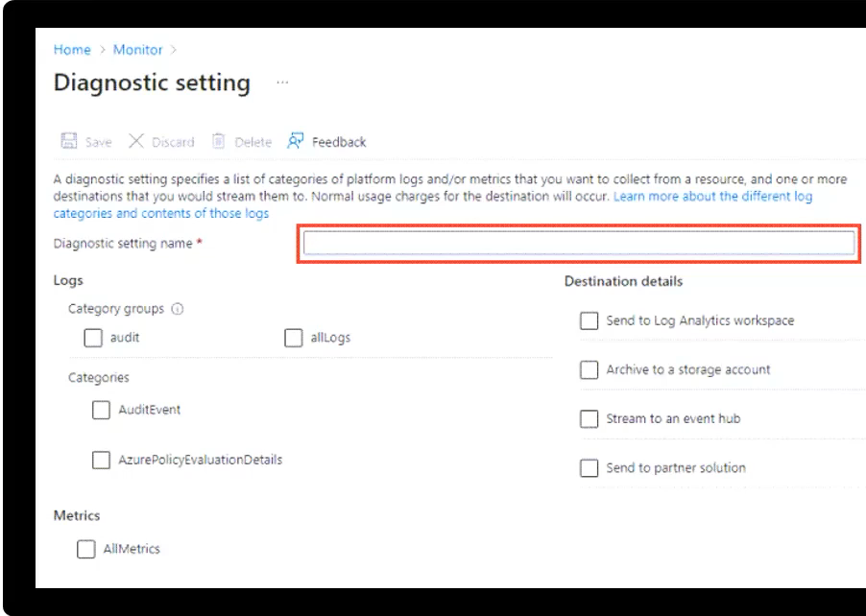Enable the AllMetrics checkbox
Viewport: 866px width, 616px height.
point(86,549)
